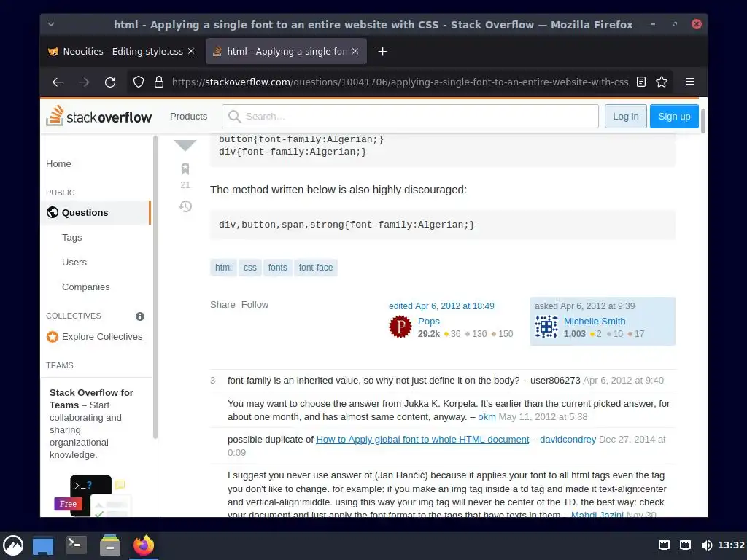Open the css tag

(x=250, y=268)
